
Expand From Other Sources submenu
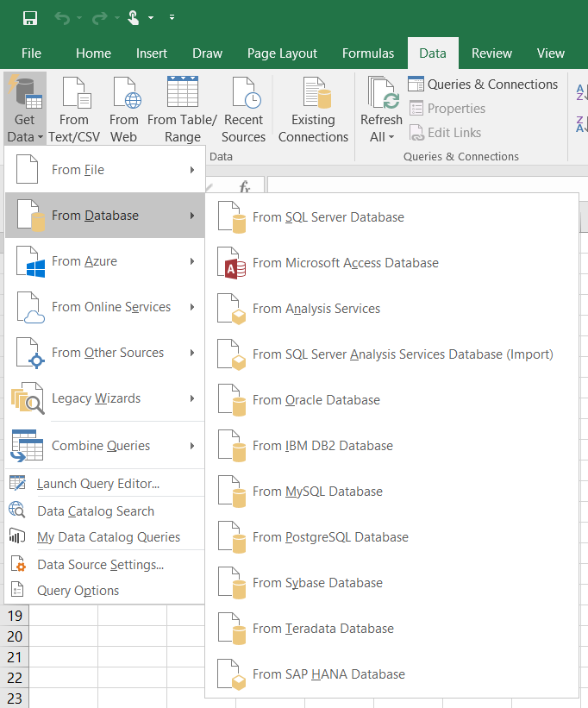click(104, 353)
